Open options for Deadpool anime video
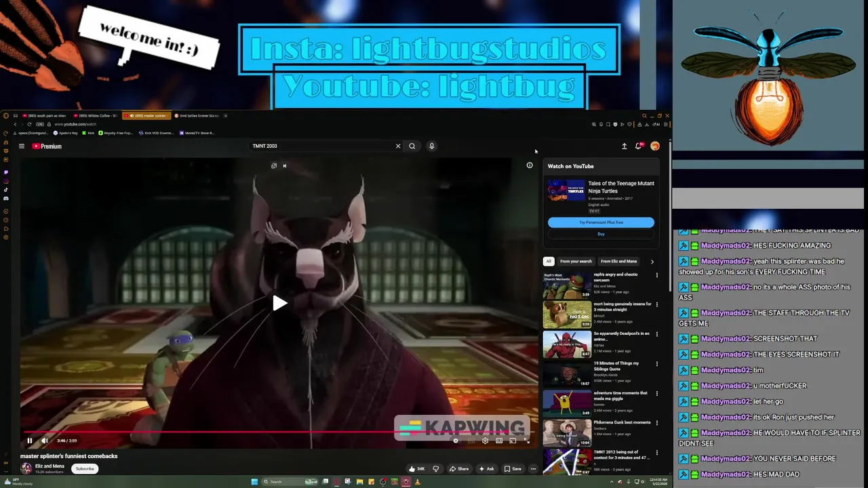Screen dimensions: 868x488 [656, 334]
